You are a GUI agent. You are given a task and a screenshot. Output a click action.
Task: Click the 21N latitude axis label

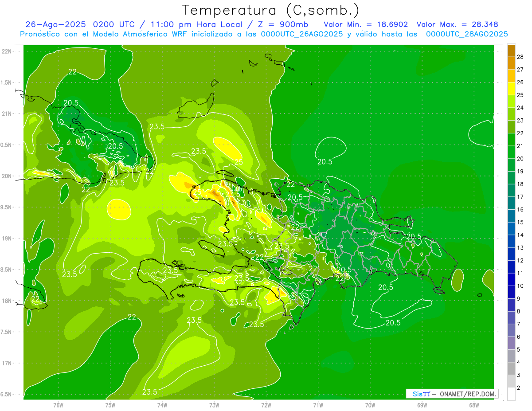[x=7, y=114]
